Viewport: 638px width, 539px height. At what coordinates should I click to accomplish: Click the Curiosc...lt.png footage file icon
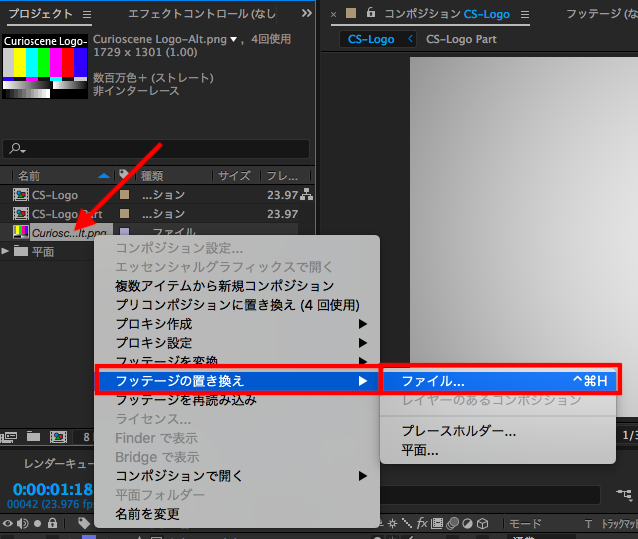21,231
